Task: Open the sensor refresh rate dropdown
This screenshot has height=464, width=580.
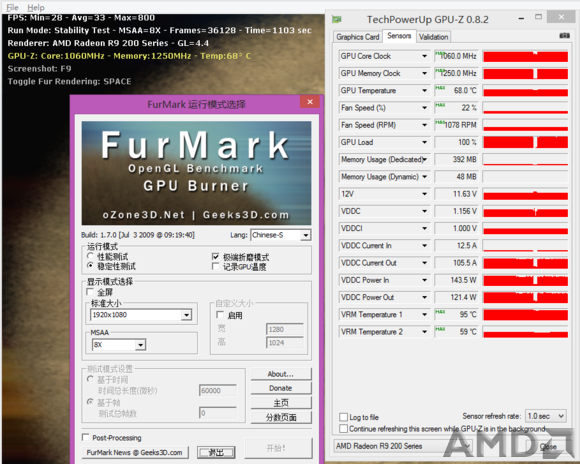Action: [546, 416]
